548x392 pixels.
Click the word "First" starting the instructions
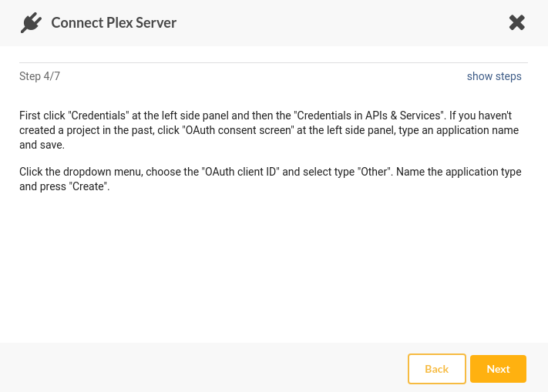coord(29,116)
